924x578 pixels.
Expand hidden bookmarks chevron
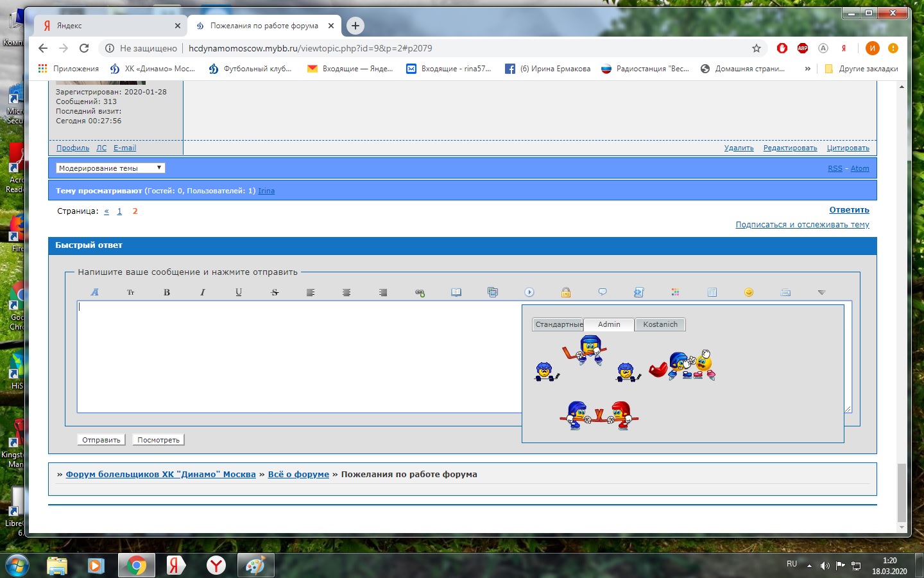807,69
